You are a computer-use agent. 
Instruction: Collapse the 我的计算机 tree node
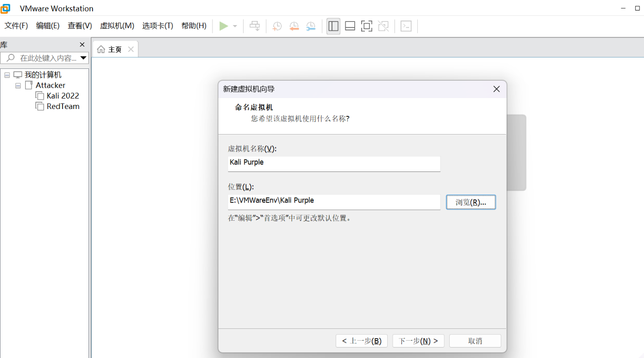click(x=7, y=75)
